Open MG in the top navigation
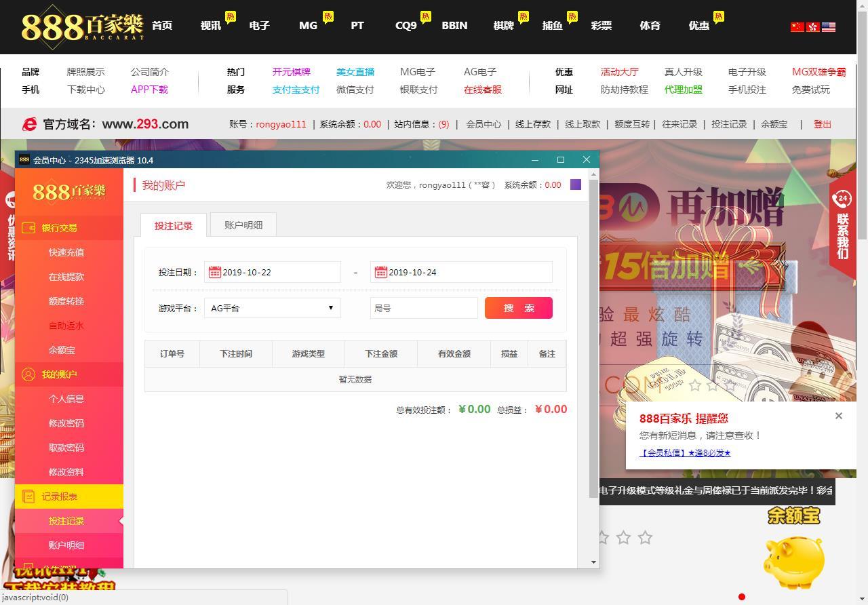This screenshot has width=868, height=605. coord(308,25)
